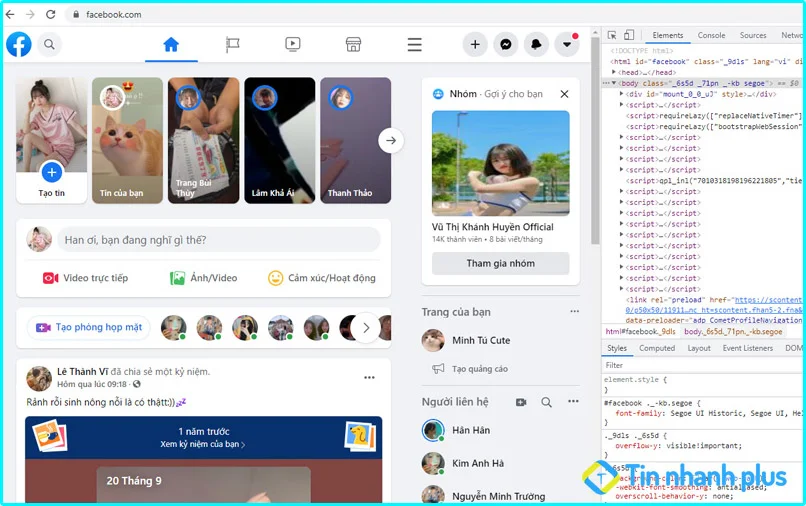Click Tạo quảng cáo
The width and height of the screenshot is (806, 506).
click(x=470, y=369)
